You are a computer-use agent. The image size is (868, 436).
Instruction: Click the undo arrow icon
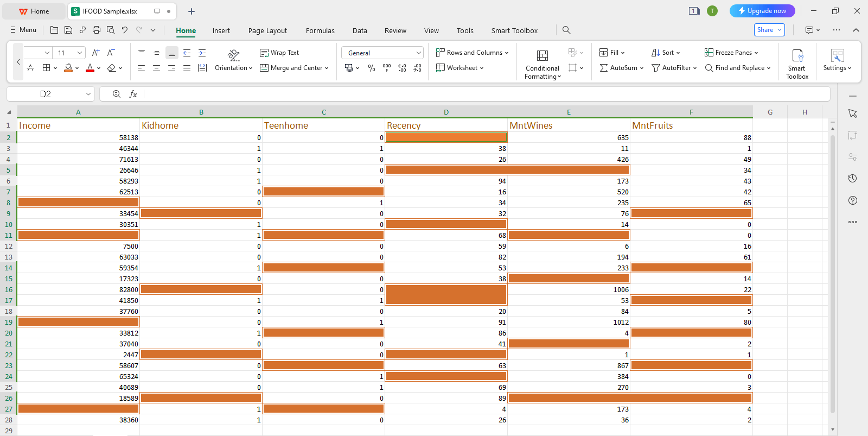point(125,30)
